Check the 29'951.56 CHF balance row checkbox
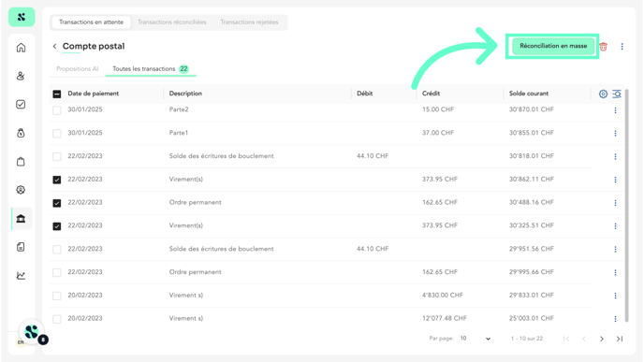644x362 pixels. pos(57,249)
